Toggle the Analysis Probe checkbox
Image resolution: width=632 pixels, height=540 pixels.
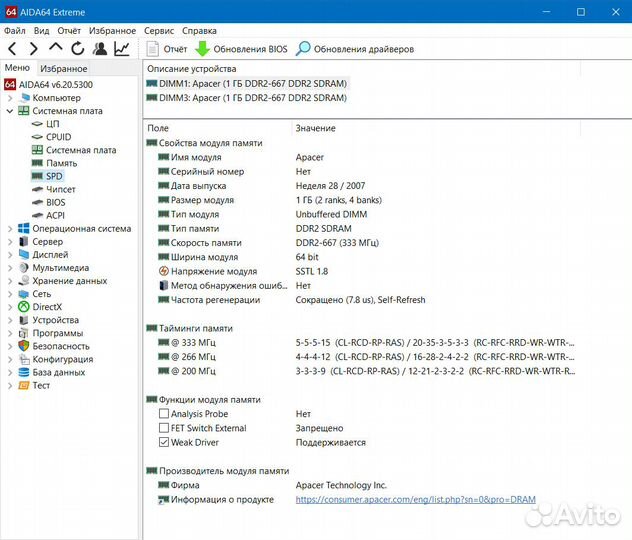coord(164,414)
